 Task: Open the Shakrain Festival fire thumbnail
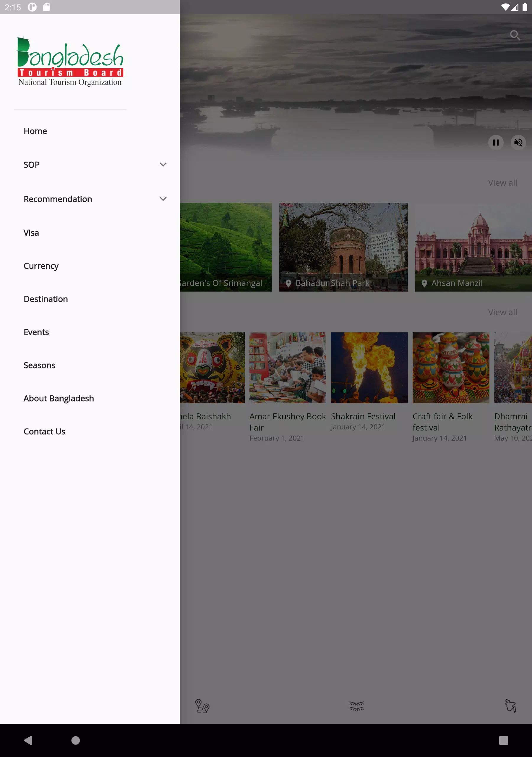(x=369, y=368)
